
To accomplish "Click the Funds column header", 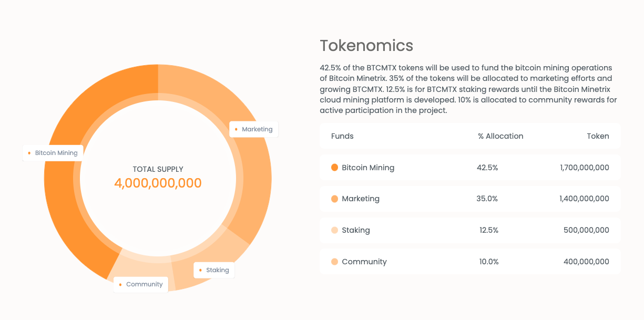I will click(342, 136).
